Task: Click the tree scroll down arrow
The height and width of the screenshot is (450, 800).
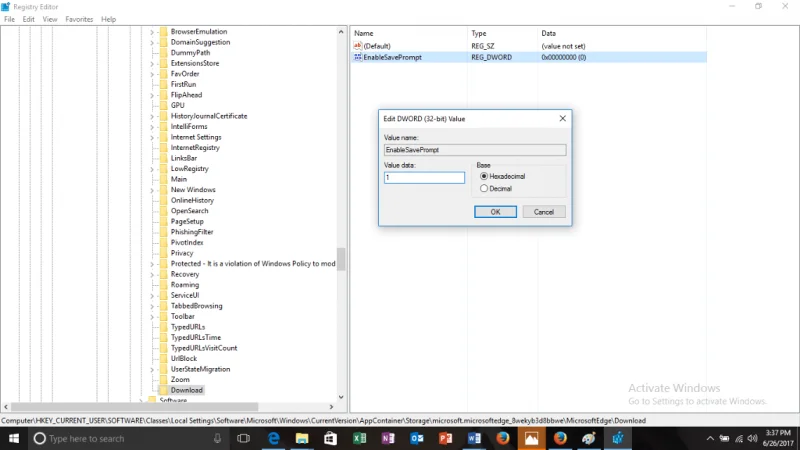Action: 341,397
